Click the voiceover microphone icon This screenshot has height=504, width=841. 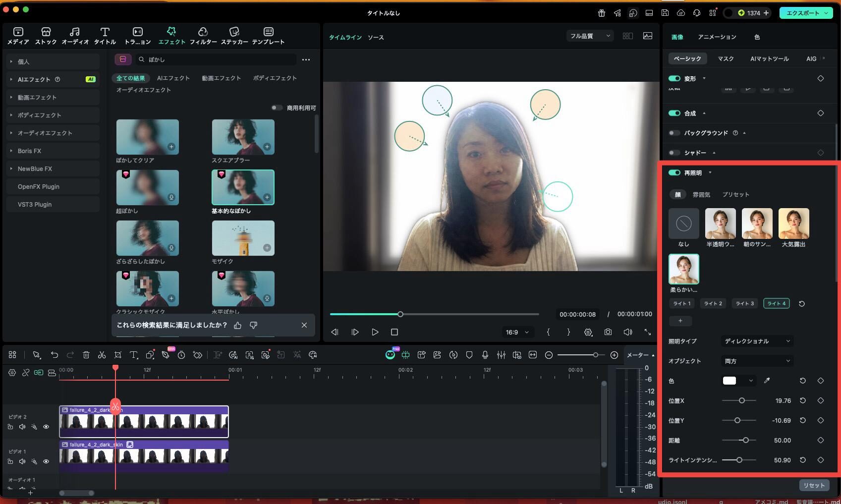485,355
